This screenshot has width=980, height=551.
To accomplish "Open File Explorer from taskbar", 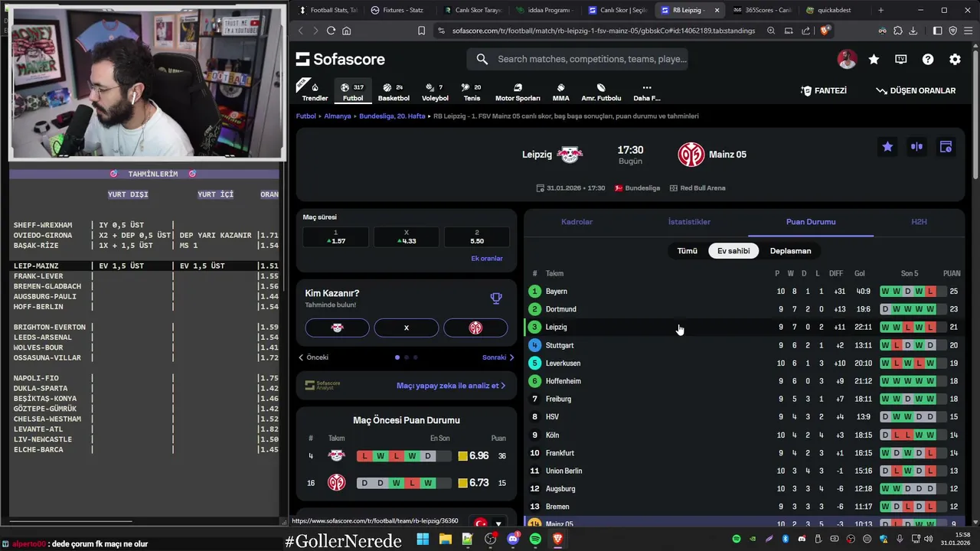I will pos(445,539).
